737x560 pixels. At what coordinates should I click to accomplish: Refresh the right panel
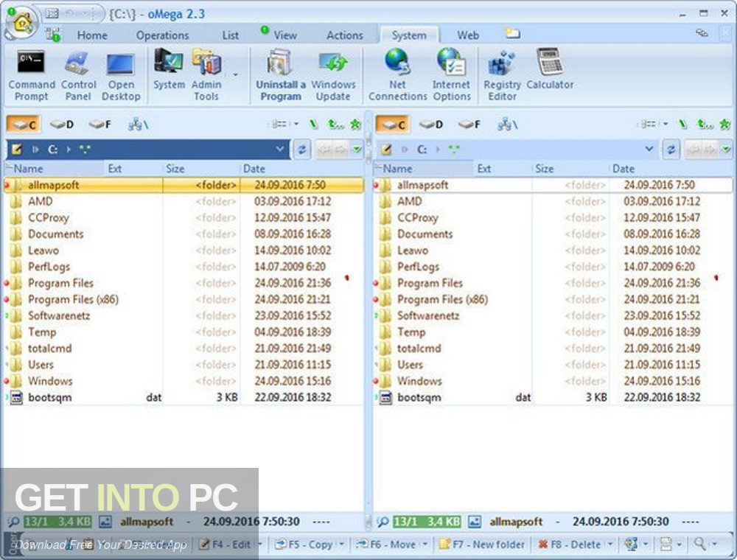tap(671, 150)
